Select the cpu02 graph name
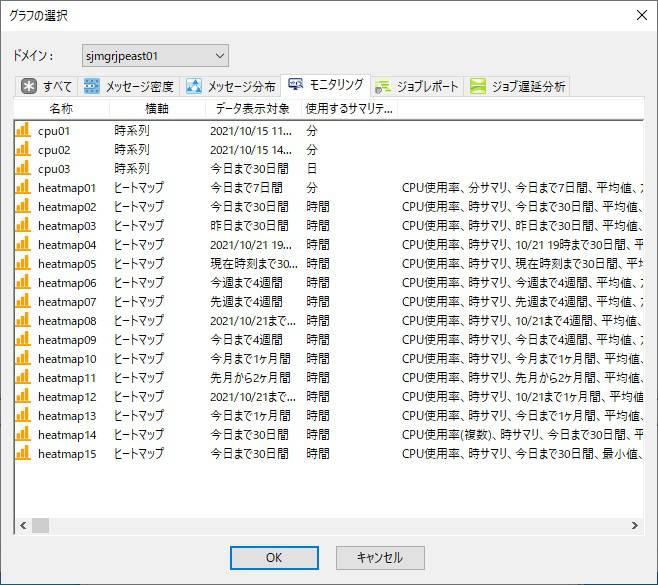 [54, 150]
